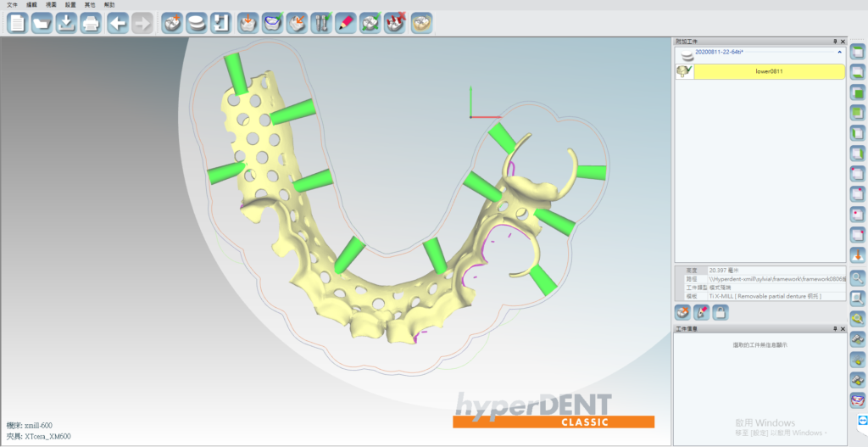The width and height of the screenshot is (868, 447).
Task: Switch to left side view cube
Action: tap(858, 133)
